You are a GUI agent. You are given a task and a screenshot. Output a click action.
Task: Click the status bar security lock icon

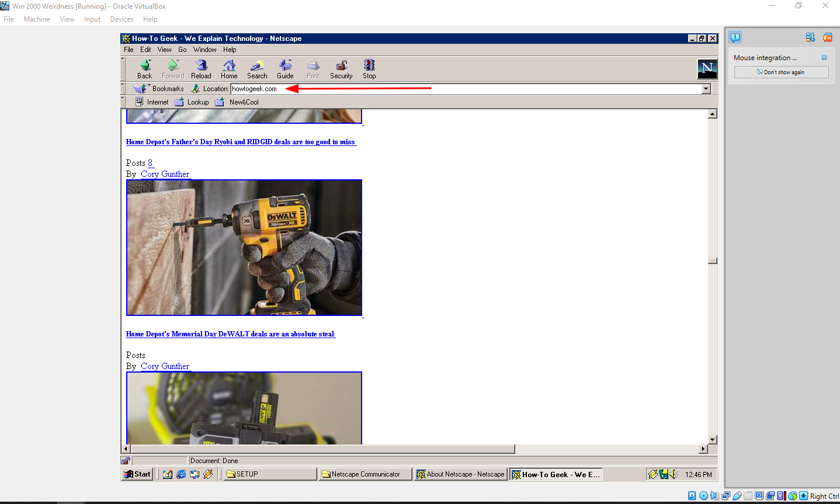pyautogui.click(x=126, y=461)
